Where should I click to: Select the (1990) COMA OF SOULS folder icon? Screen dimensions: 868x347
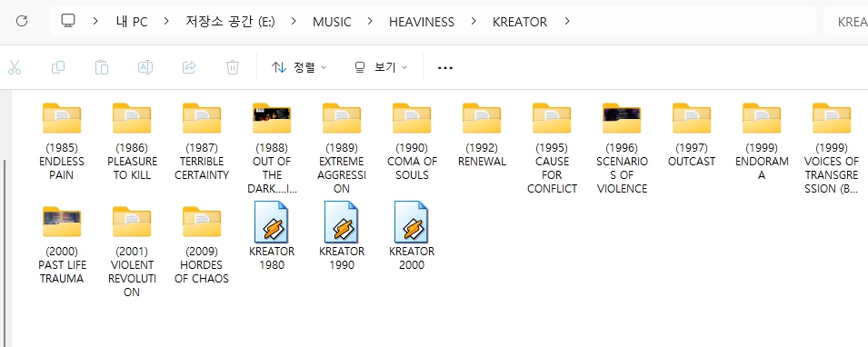(412, 118)
